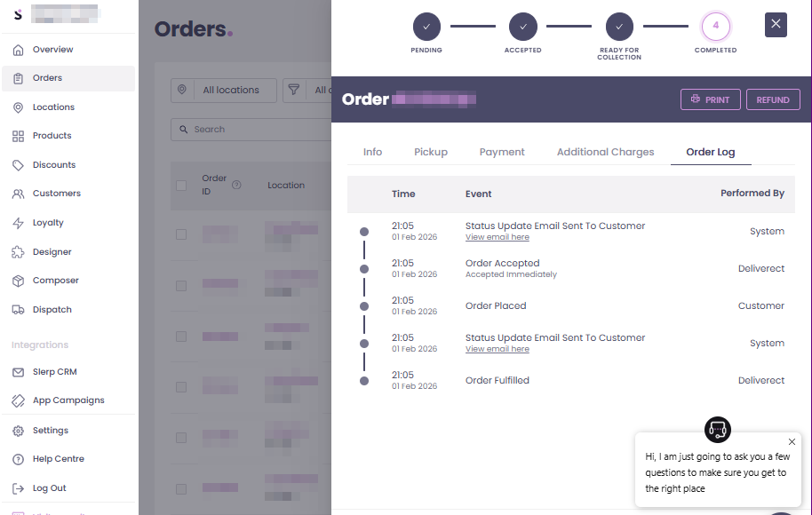
Task: Click the REFUND button
Action: click(772, 99)
